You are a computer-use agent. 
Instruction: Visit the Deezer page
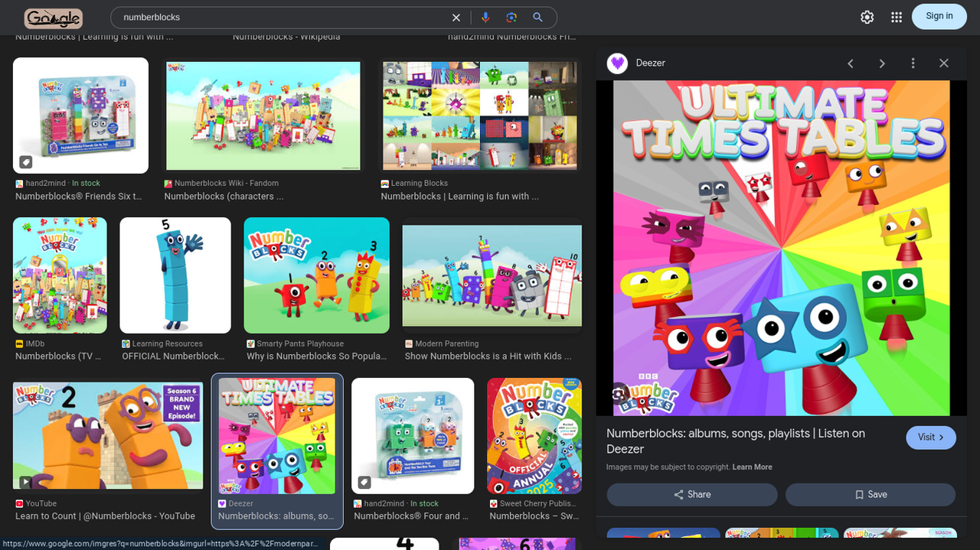pos(931,438)
